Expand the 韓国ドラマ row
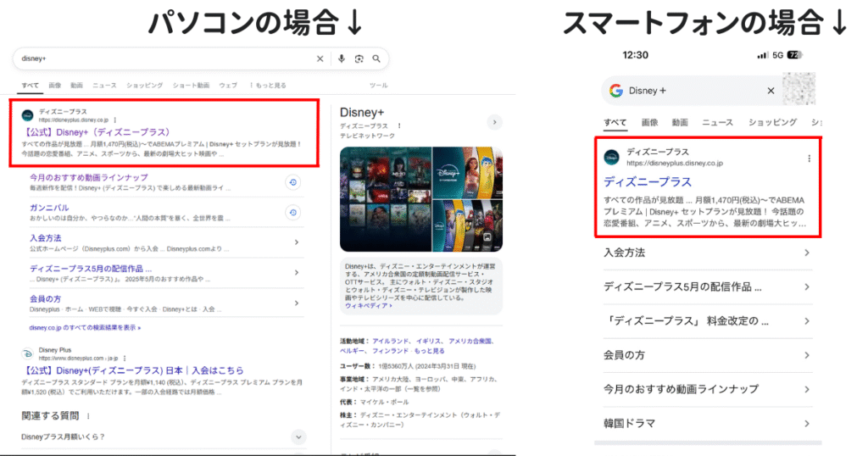This screenshot has width=868, height=456. tap(708, 424)
